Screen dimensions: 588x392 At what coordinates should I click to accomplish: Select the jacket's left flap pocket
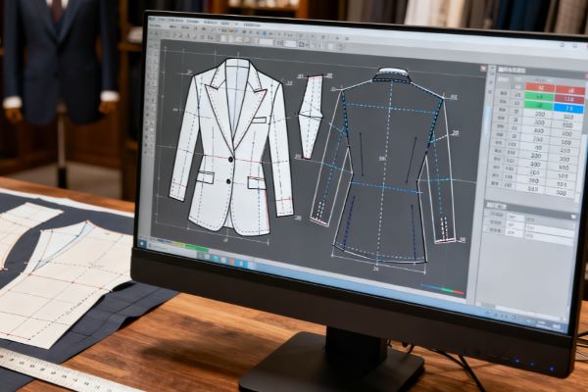coord(205,177)
